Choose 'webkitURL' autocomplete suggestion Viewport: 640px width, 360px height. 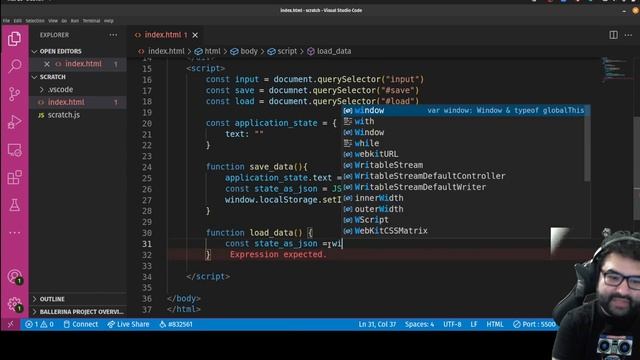pos(464,154)
